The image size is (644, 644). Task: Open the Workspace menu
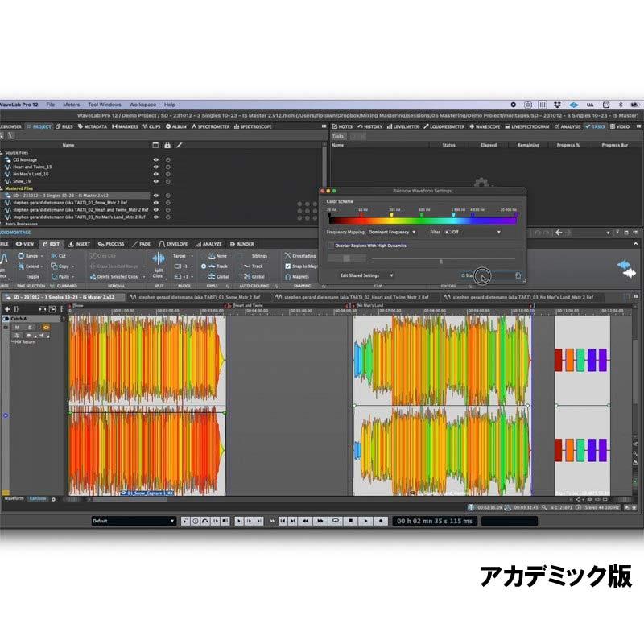pyautogui.click(x=142, y=105)
